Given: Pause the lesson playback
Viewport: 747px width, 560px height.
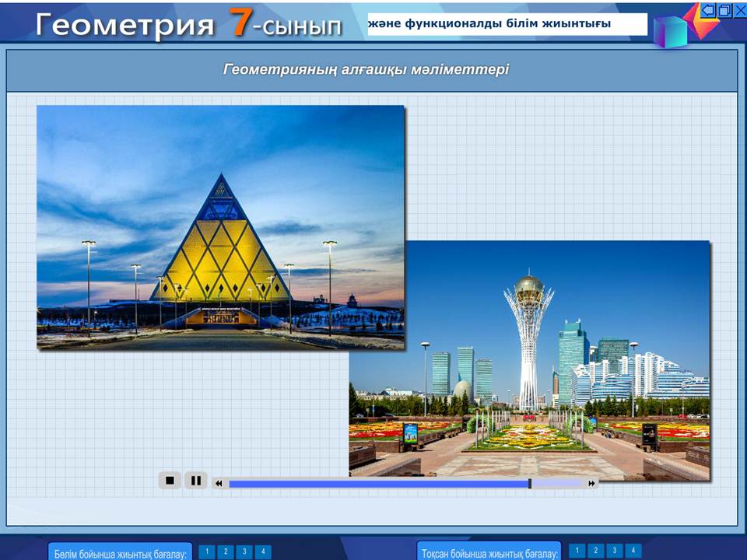Looking at the screenshot, I should pos(196,481).
